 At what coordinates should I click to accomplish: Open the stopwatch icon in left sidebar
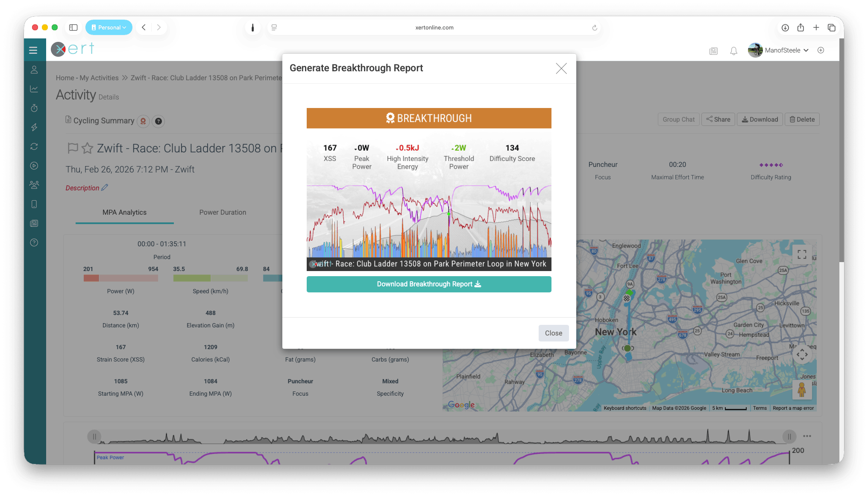point(34,108)
